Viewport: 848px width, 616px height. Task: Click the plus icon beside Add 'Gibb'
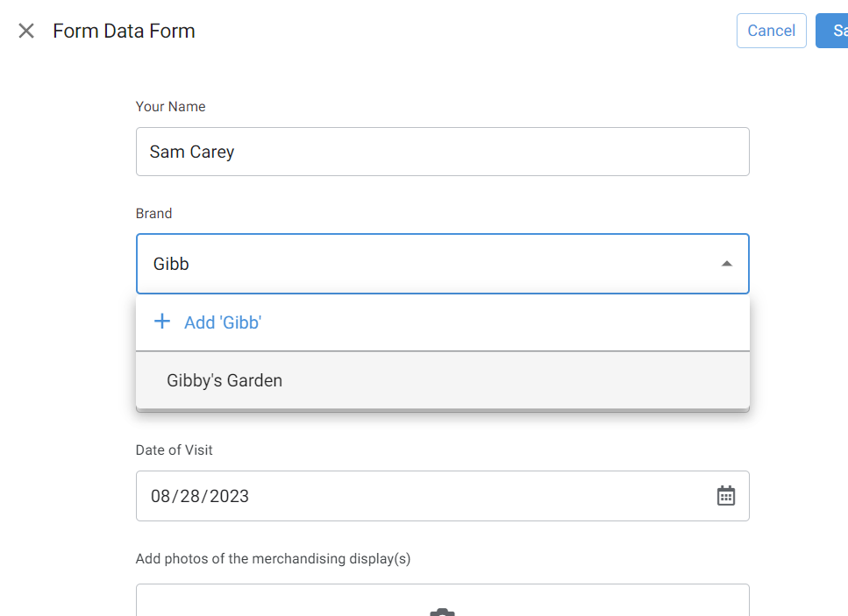162,322
